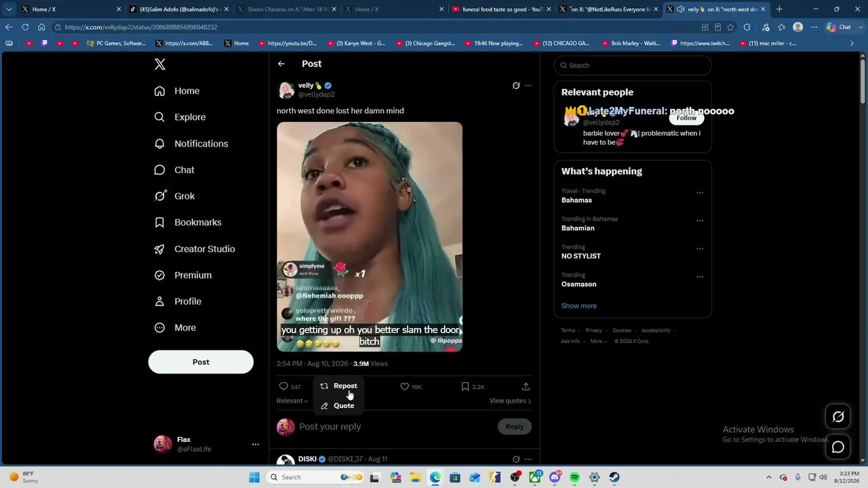868x488 pixels.
Task: Open more options for Bahamian trend
Action: tap(700, 220)
